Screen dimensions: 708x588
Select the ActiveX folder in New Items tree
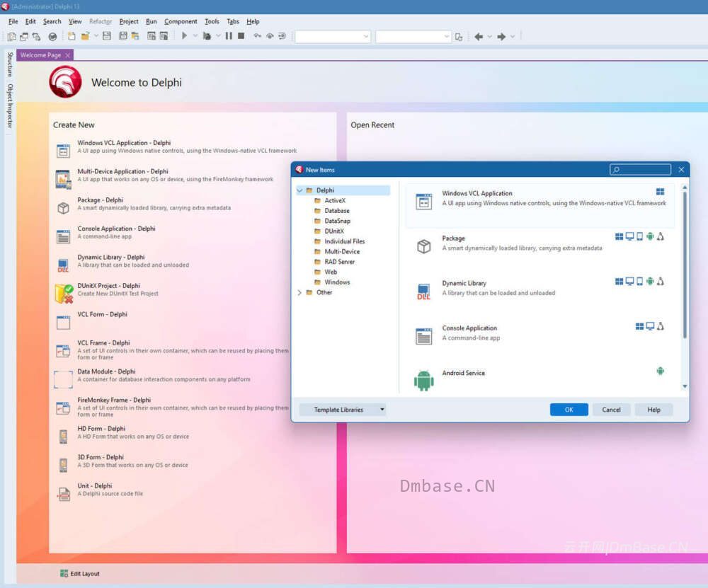(x=335, y=200)
